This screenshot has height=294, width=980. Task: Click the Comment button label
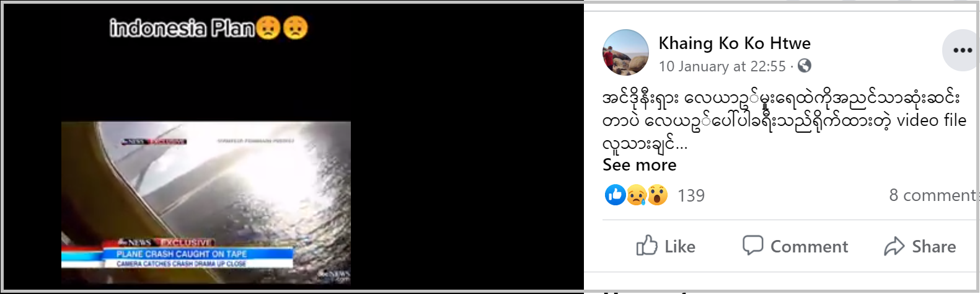click(809, 247)
